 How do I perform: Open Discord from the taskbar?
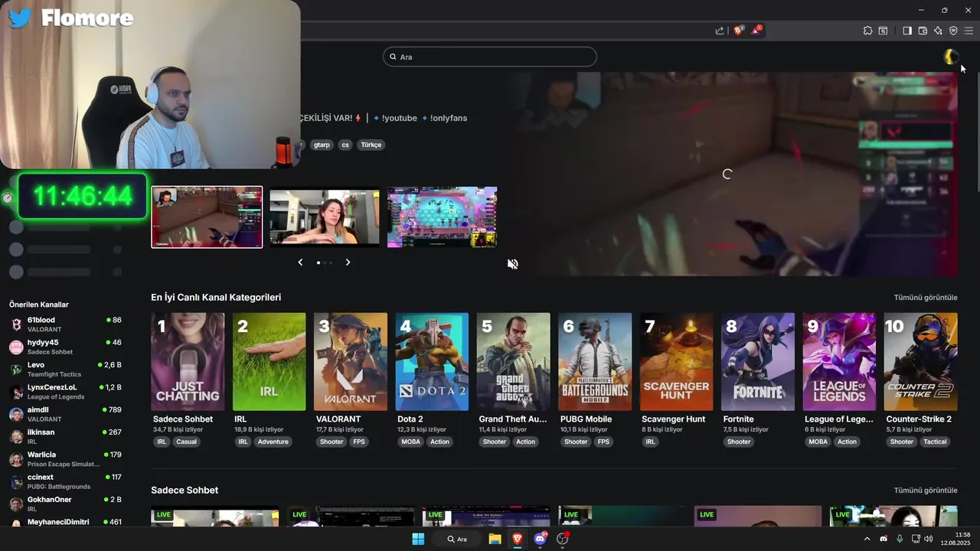(540, 539)
